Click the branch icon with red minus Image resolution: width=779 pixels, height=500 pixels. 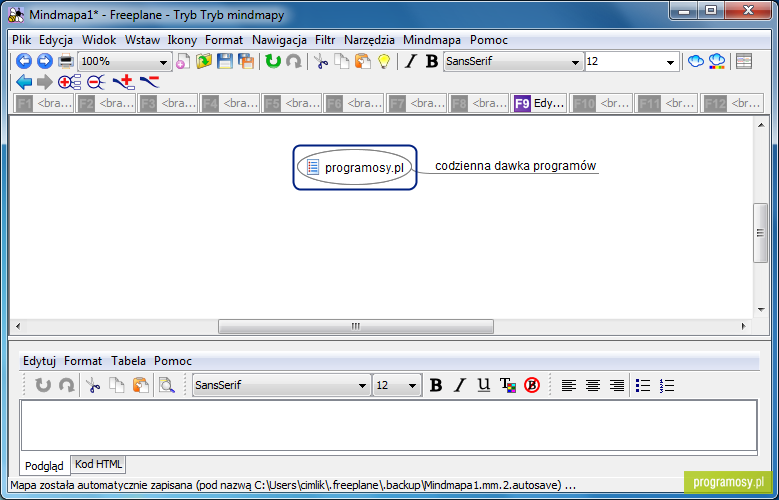tap(150, 82)
